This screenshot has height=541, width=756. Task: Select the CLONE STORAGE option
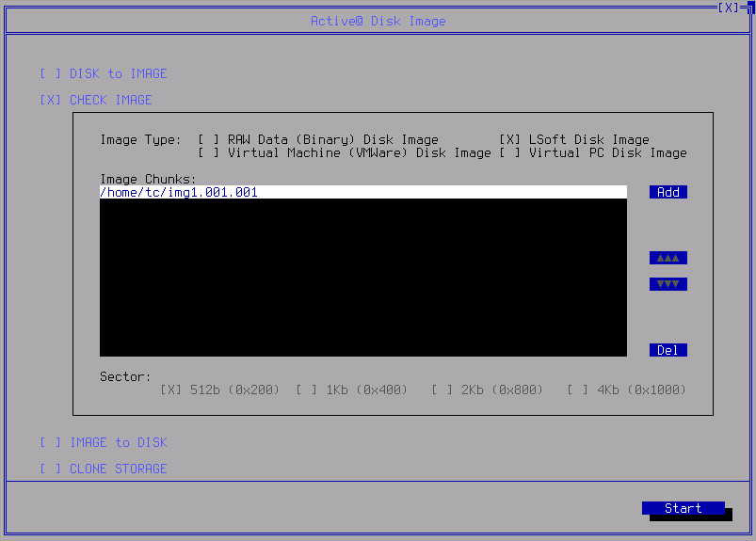104,469
